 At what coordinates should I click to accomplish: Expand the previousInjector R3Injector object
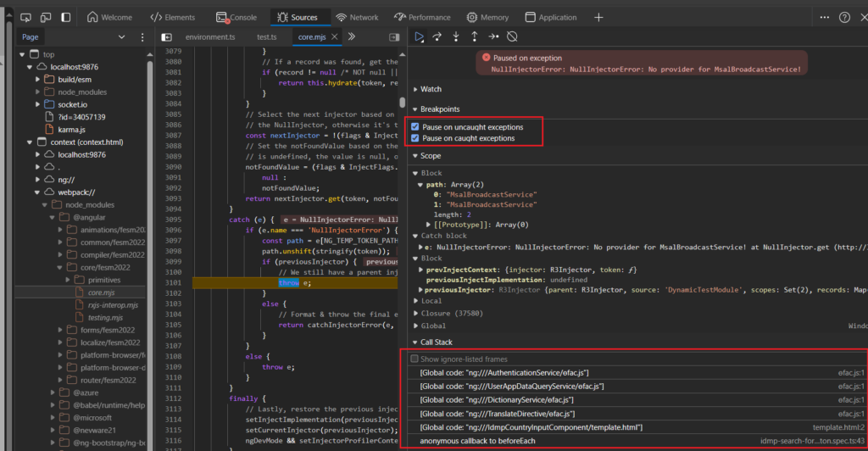point(420,290)
